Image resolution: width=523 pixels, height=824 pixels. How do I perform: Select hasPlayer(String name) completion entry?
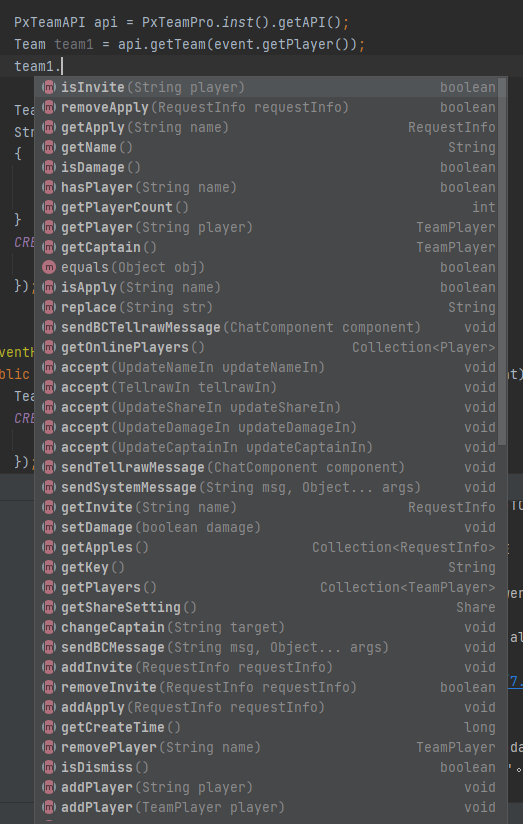click(268, 188)
